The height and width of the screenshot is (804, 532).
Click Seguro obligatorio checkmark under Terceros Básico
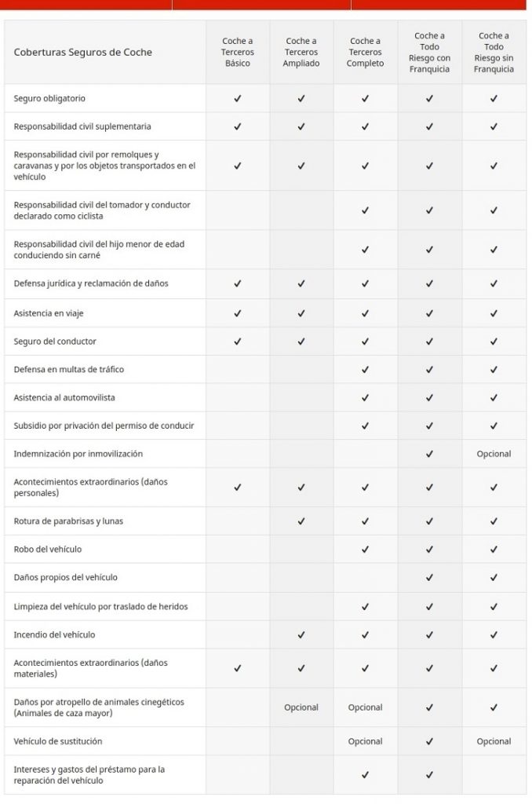coord(237,98)
